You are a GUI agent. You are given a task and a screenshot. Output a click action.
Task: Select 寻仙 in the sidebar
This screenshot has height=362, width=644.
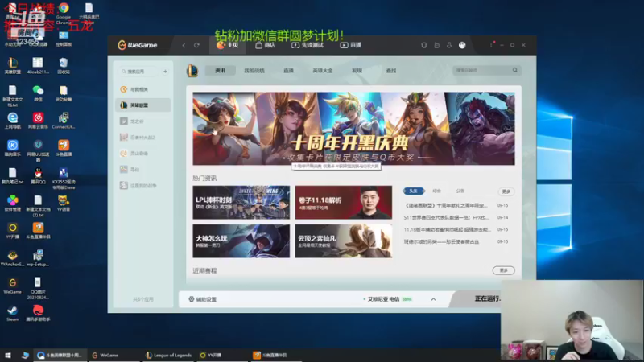pos(143,170)
